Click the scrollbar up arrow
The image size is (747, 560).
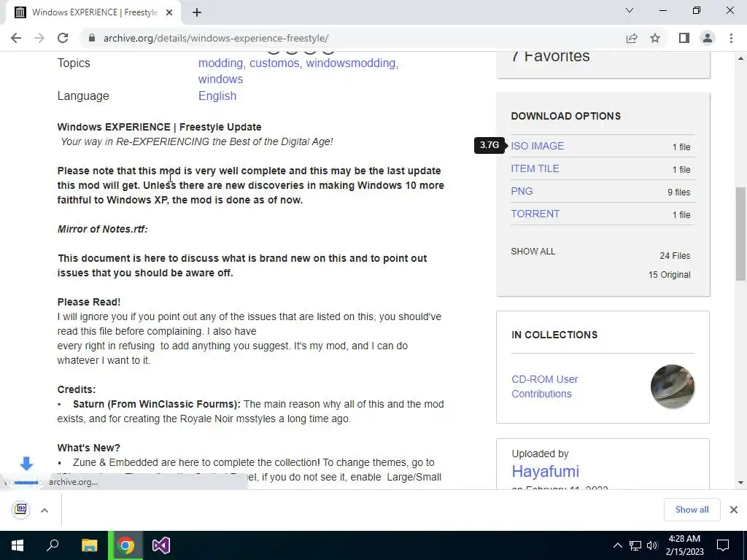(740, 58)
